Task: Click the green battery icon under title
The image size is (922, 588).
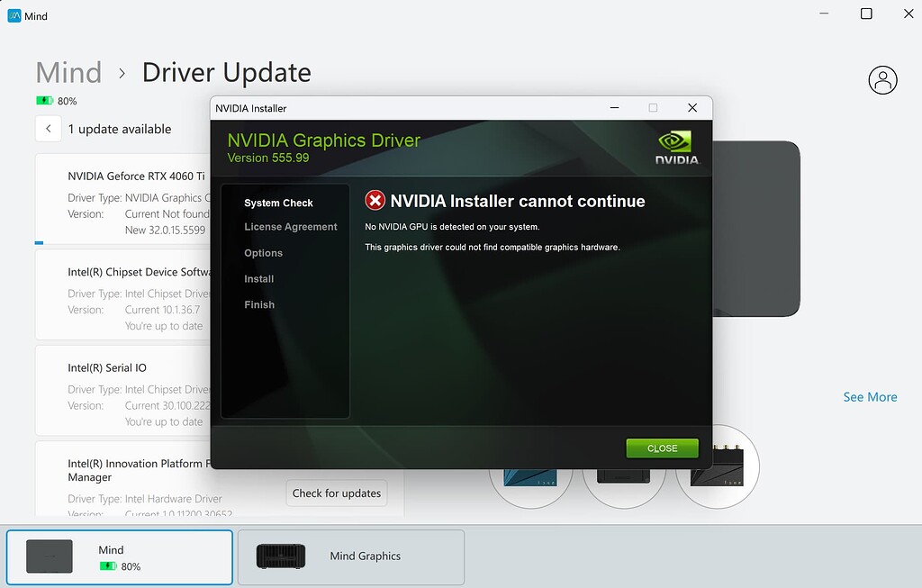Action: coord(44,101)
